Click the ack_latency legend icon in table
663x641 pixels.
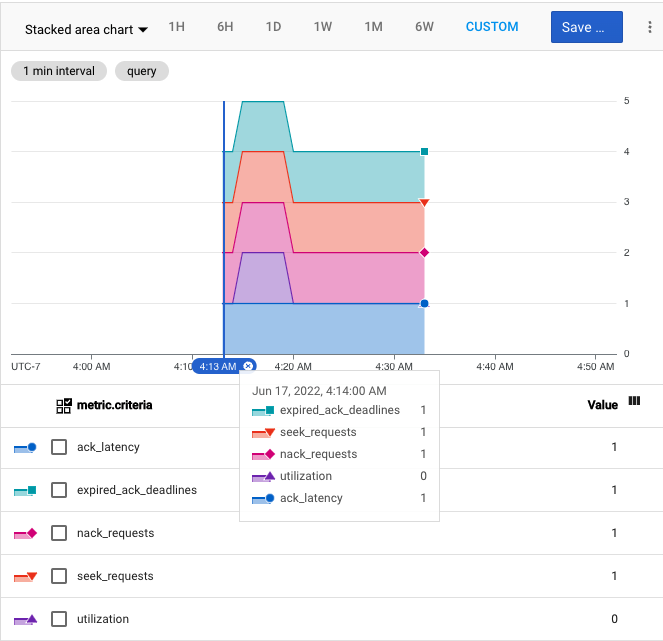coord(26,447)
